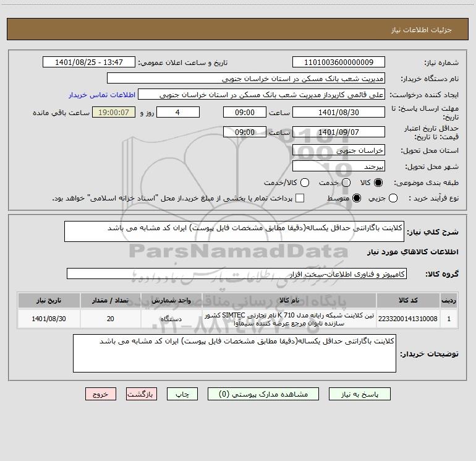Click the price validity time 09:00 field
The image size is (476, 461).
click(x=245, y=132)
